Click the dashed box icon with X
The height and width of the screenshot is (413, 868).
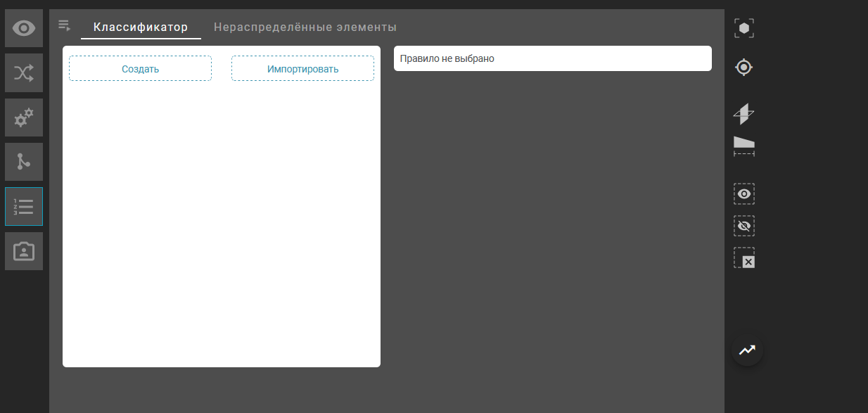pyautogui.click(x=744, y=258)
